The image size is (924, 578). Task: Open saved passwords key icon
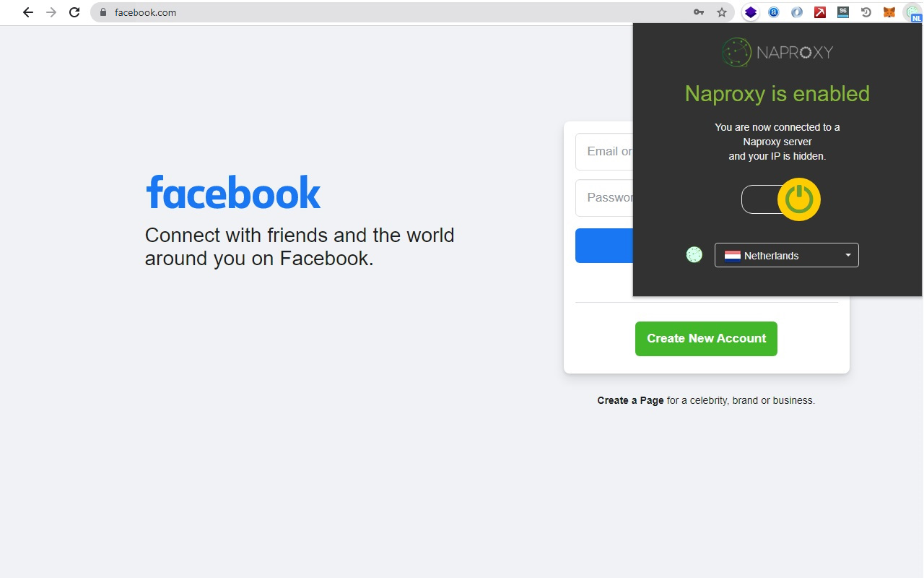pos(699,12)
